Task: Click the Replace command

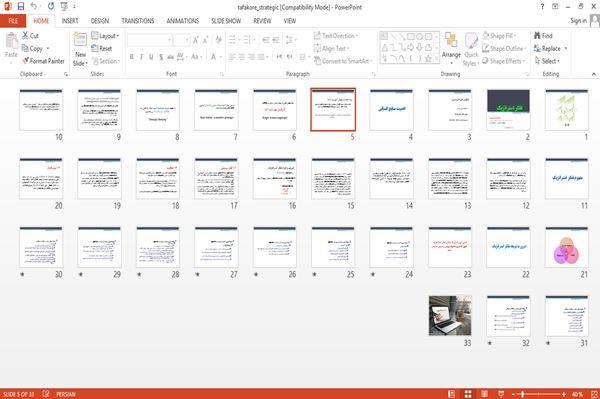Action: click(548, 48)
